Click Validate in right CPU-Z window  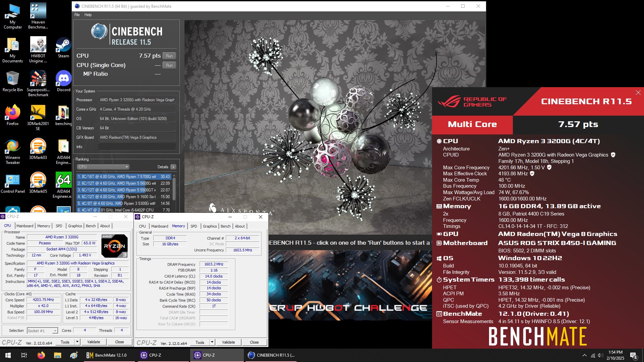coord(228,343)
